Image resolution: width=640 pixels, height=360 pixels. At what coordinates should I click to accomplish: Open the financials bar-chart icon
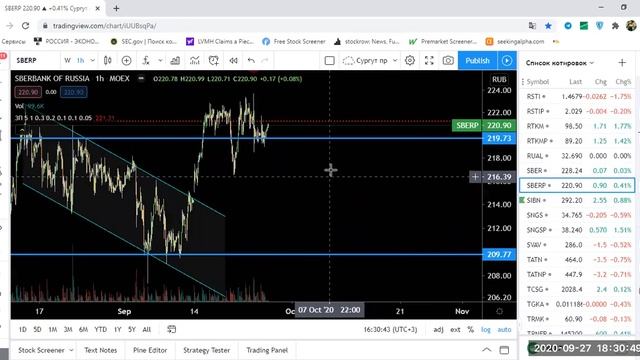pos(175,60)
